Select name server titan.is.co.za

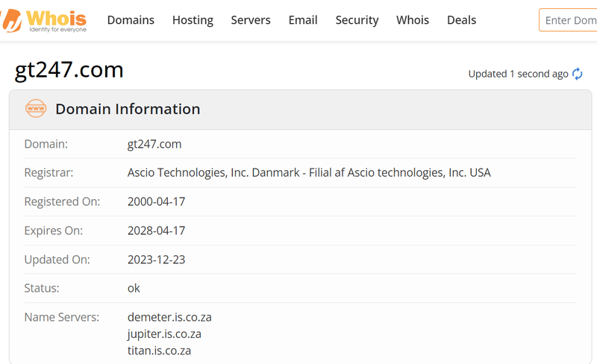tap(159, 351)
